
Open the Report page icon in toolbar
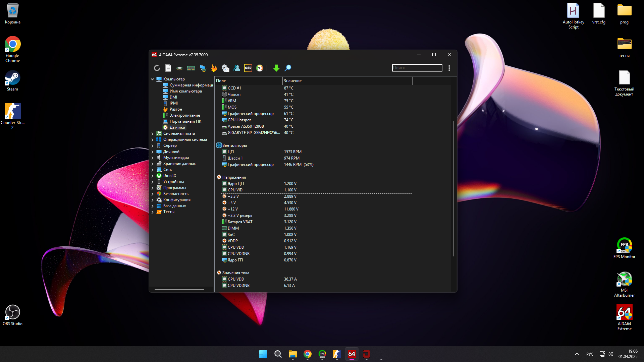click(168, 68)
